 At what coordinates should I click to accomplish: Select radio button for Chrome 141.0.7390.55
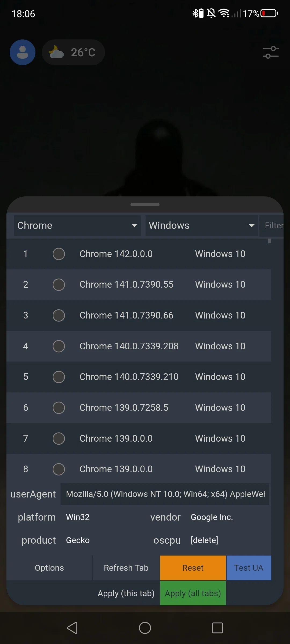tap(59, 284)
